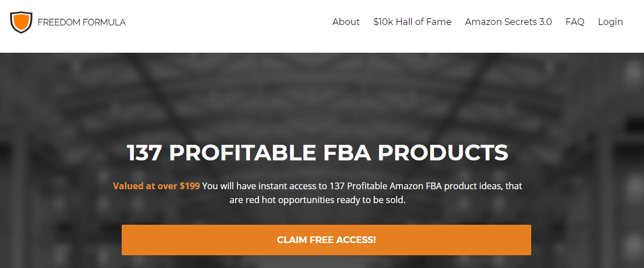Click the word FBA in the headline

tap(347, 153)
